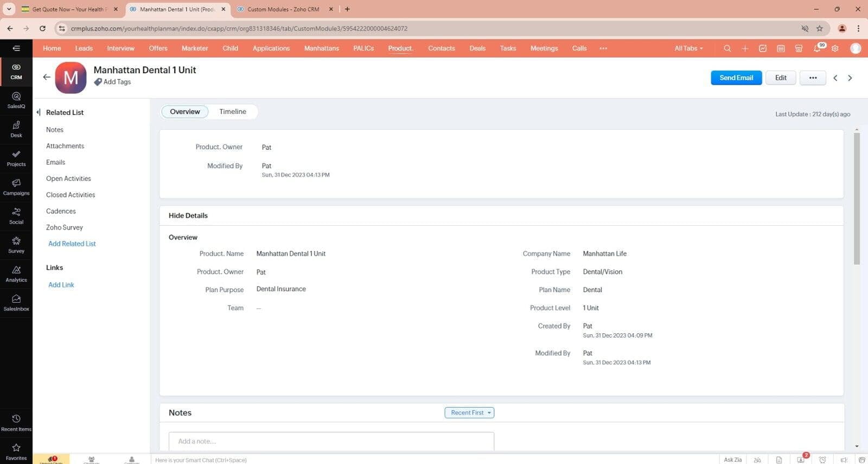This screenshot has width=868, height=464.
Task: Open Zoho Survey in the Related List
Action: click(65, 227)
